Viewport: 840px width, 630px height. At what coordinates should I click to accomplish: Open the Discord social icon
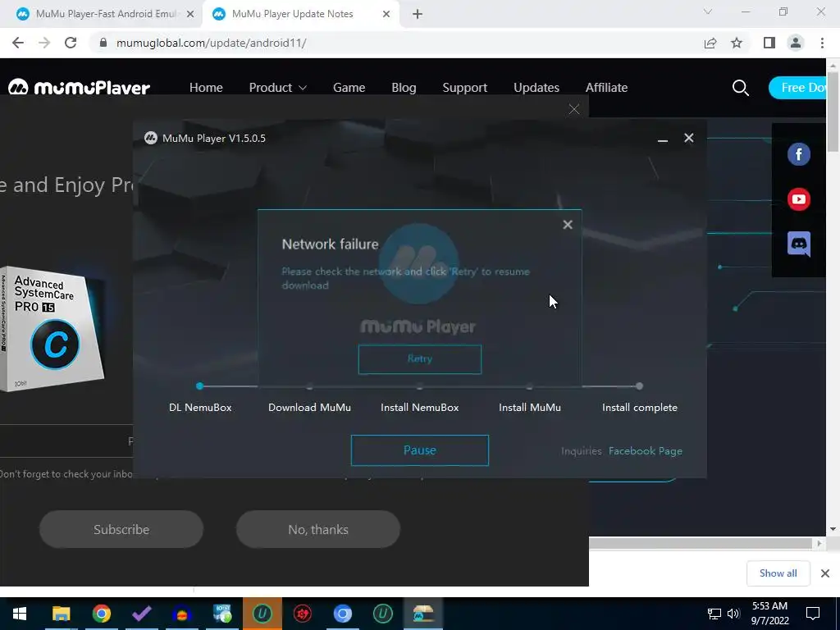click(798, 244)
